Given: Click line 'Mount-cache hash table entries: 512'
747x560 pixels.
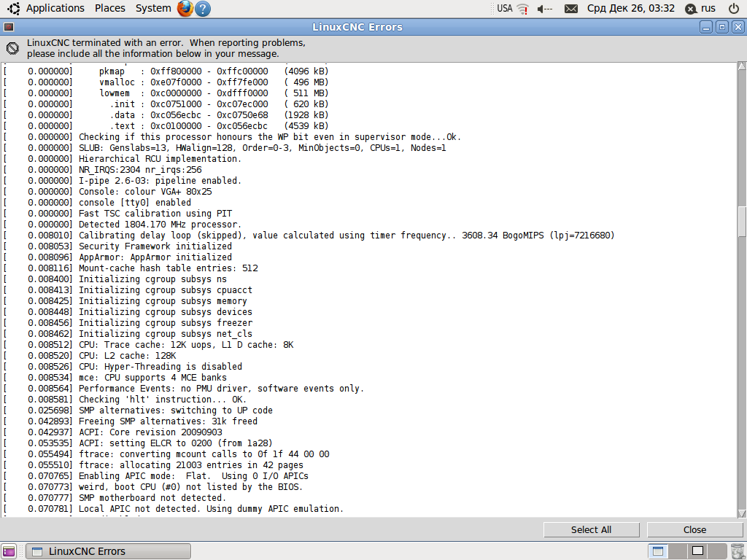Looking at the screenshot, I should [x=169, y=268].
